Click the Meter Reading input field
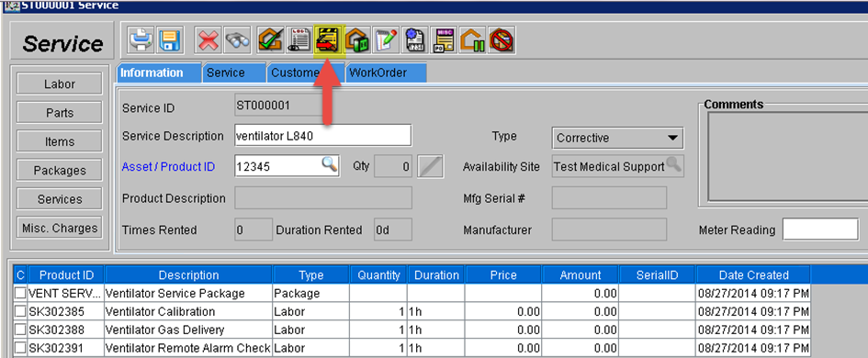The image size is (868, 358). pyautogui.click(x=820, y=229)
